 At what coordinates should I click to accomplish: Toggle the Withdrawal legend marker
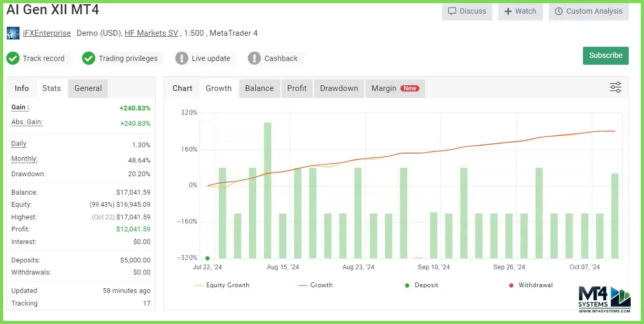530,285
